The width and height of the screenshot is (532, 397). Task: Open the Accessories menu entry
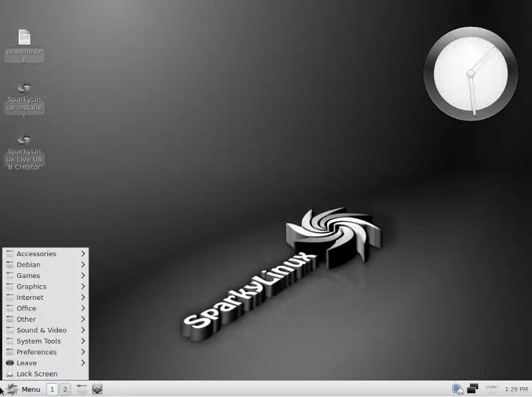(x=45, y=254)
